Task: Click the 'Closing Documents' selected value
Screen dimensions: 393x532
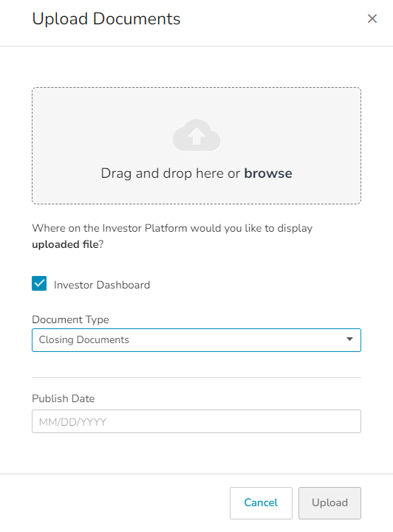Action: pos(84,339)
